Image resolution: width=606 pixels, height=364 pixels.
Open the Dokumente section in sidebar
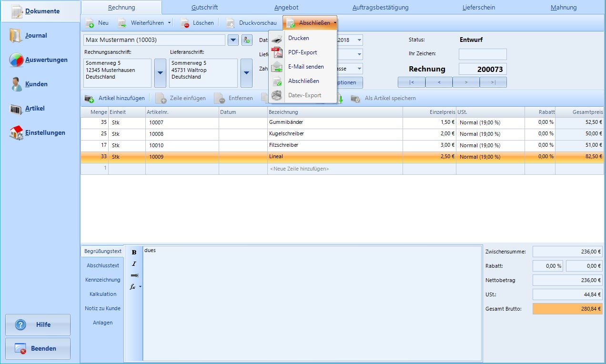point(40,11)
